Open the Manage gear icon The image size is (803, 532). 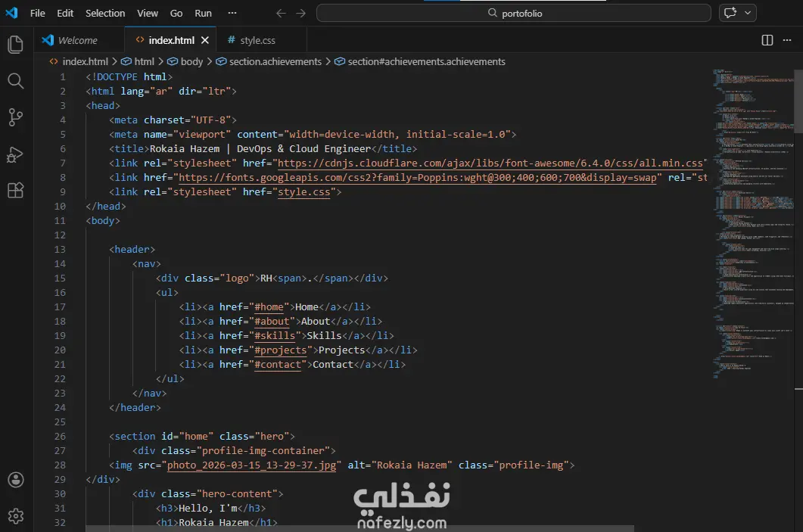(x=15, y=515)
